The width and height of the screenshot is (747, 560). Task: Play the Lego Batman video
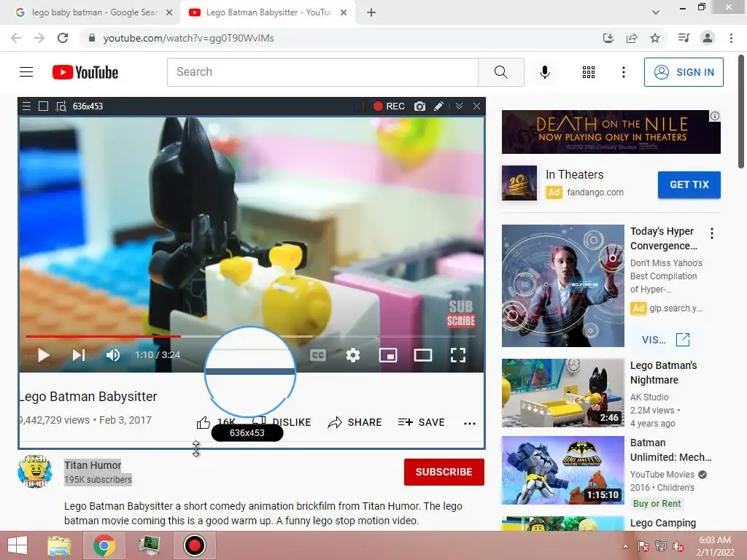[x=43, y=355]
